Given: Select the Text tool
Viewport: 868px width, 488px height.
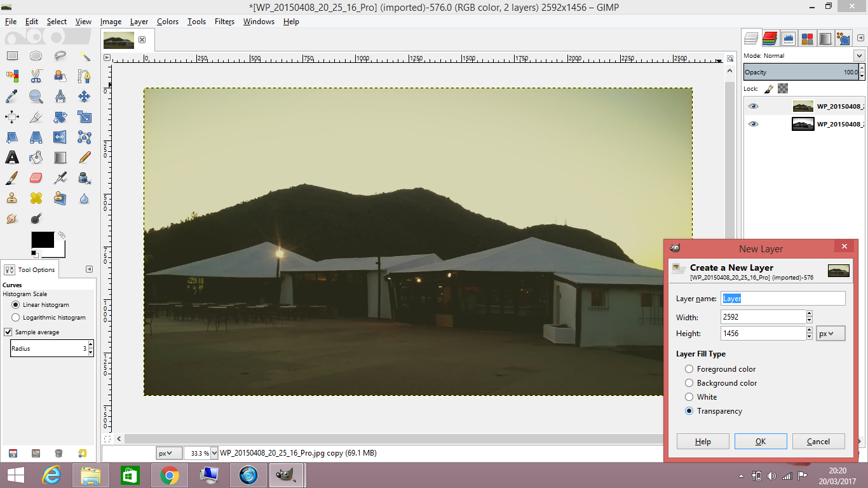Looking at the screenshot, I should tap(12, 157).
